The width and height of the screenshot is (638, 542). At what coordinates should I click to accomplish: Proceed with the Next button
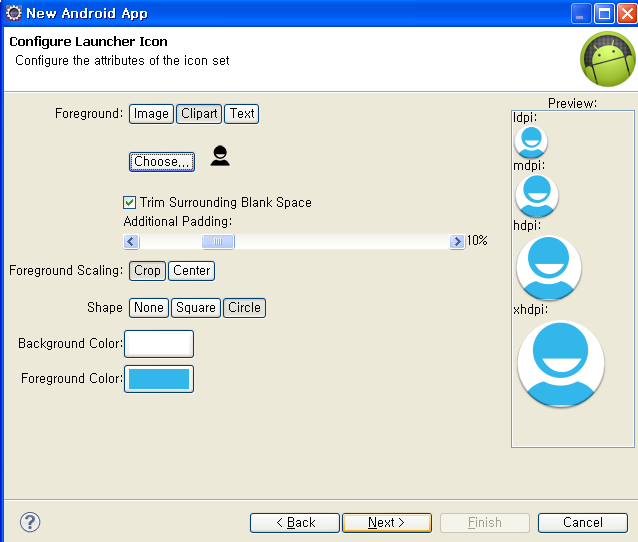(387, 522)
